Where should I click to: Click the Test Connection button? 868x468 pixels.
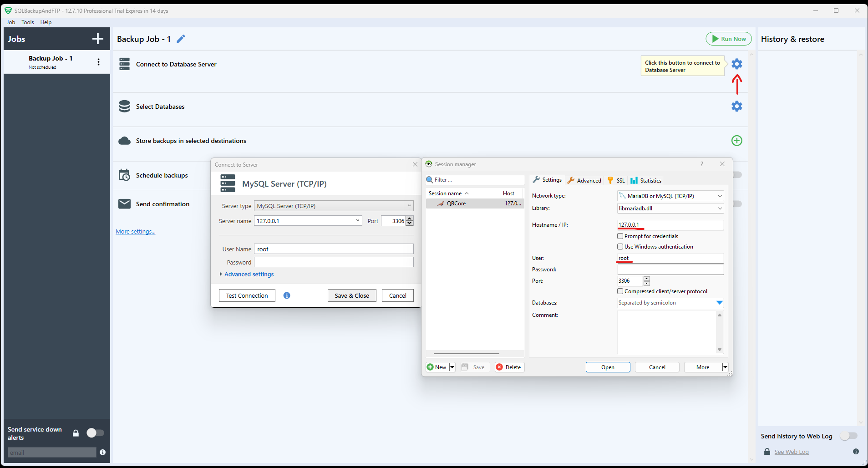247,296
